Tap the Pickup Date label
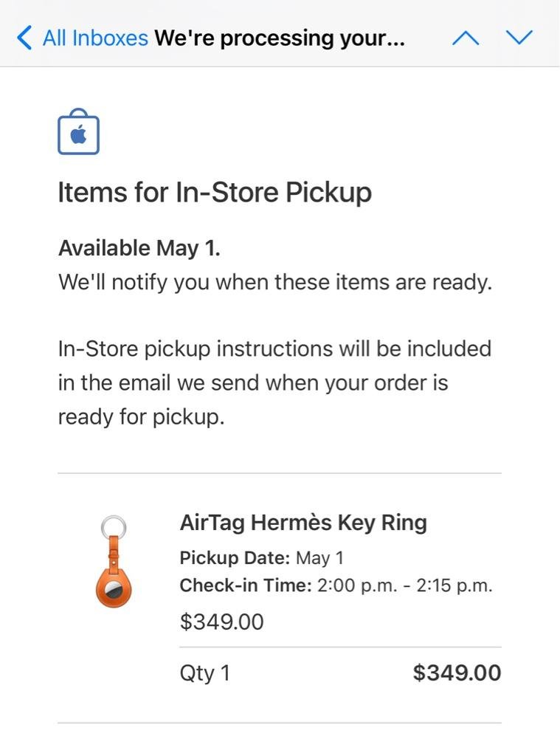 pos(235,558)
